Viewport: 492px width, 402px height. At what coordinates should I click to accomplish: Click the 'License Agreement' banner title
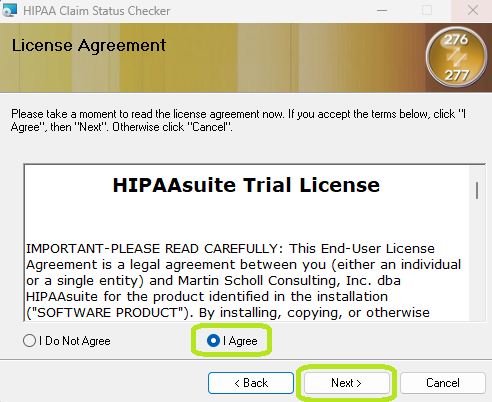pyautogui.click(x=89, y=46)
